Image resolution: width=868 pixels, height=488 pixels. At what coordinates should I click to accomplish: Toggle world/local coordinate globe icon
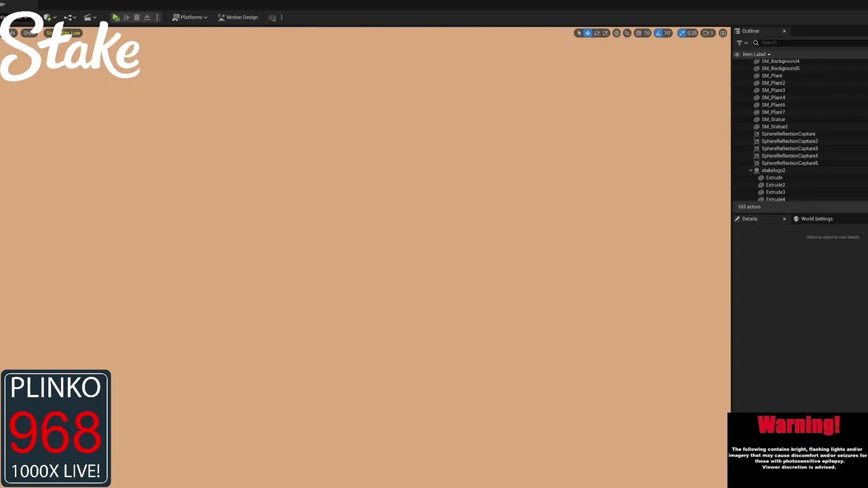point(616,33)
